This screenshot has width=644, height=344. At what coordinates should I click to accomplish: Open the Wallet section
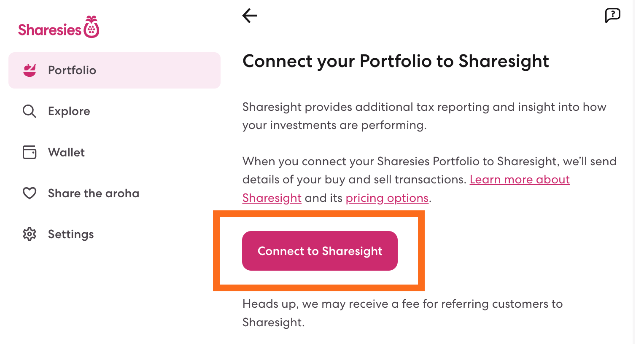(x=66, y=152)
